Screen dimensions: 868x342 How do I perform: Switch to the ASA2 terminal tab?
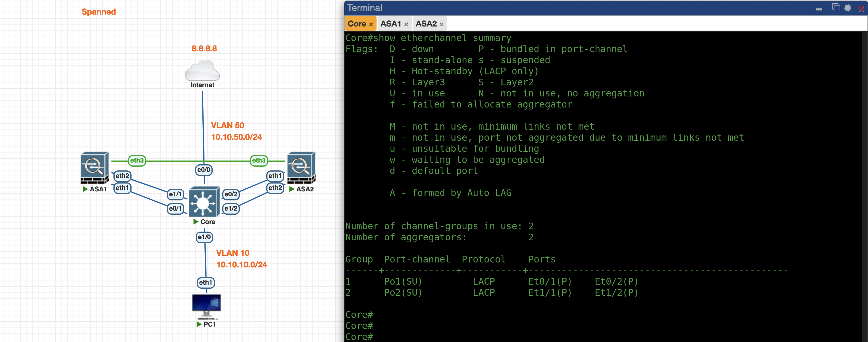426,24
